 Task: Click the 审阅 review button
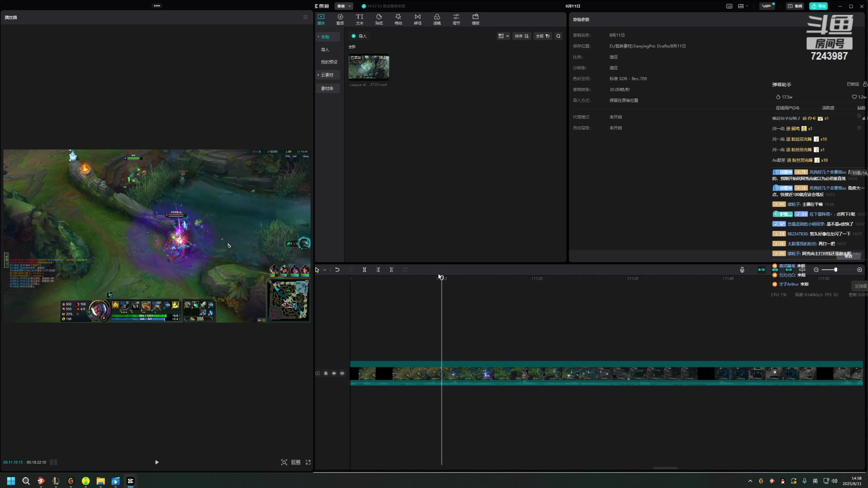click(795, 6)
